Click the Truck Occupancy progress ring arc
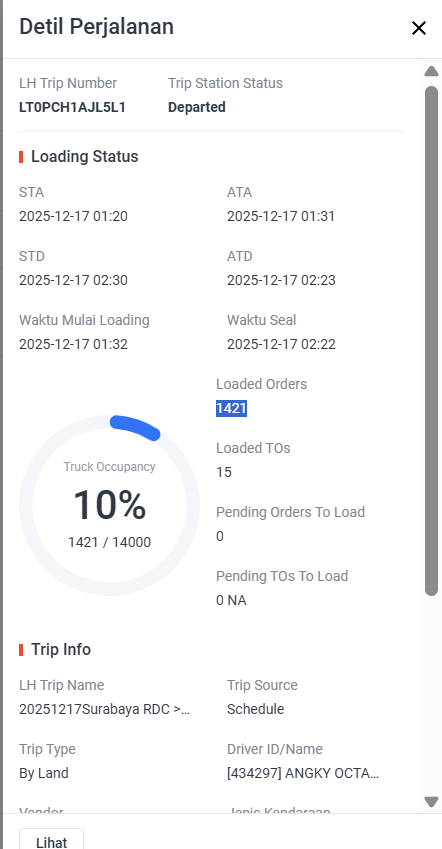The width and height of the screenshot is (442, 849). pos(135,427)
